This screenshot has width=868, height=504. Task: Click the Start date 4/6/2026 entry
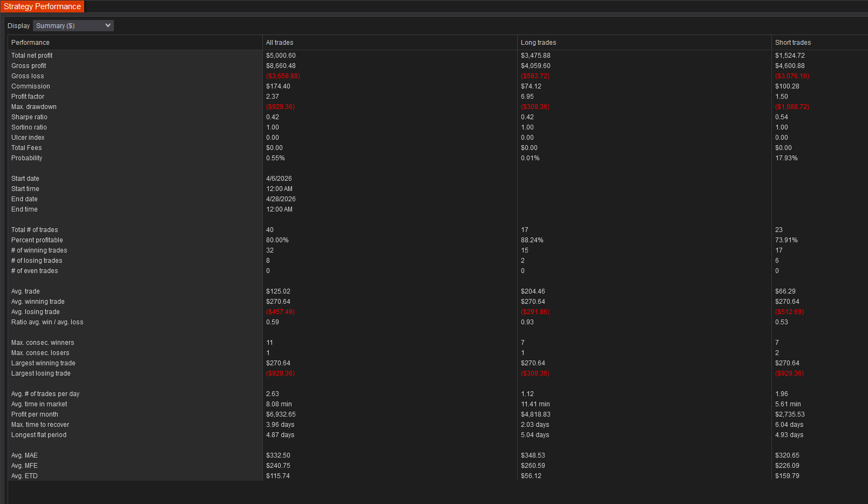click(279, 178)
